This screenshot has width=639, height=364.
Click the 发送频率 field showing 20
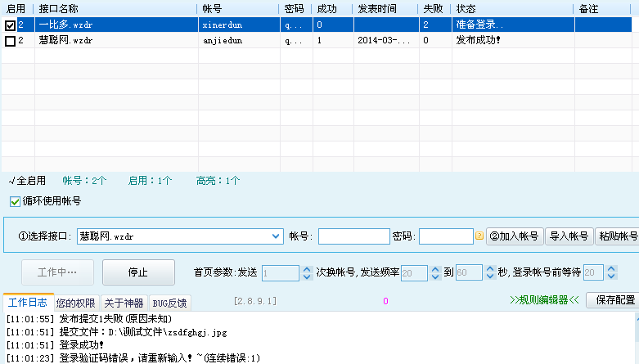click(x=414, y=273)
